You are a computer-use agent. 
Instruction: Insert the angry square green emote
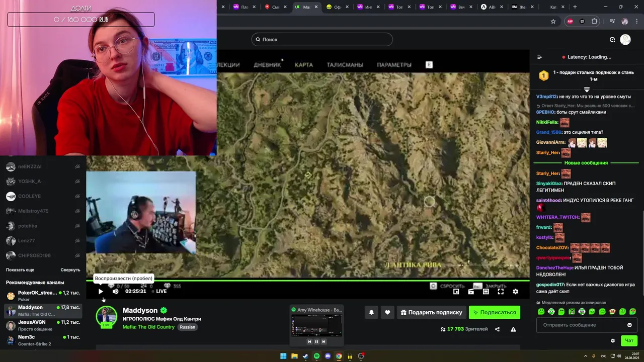(572, 311)
